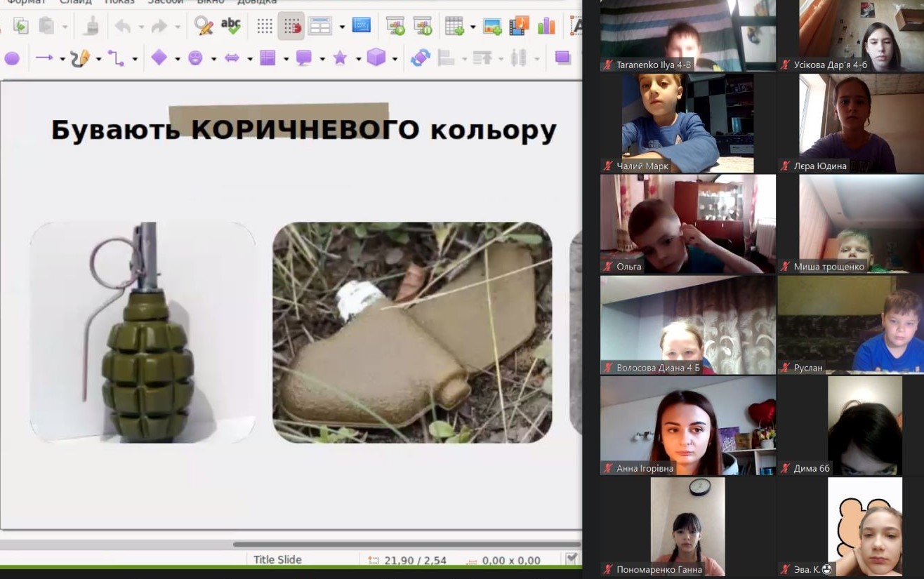Open the Вікно menu
Viewport: 924px width, 579px height.
[x=210, y=2]
